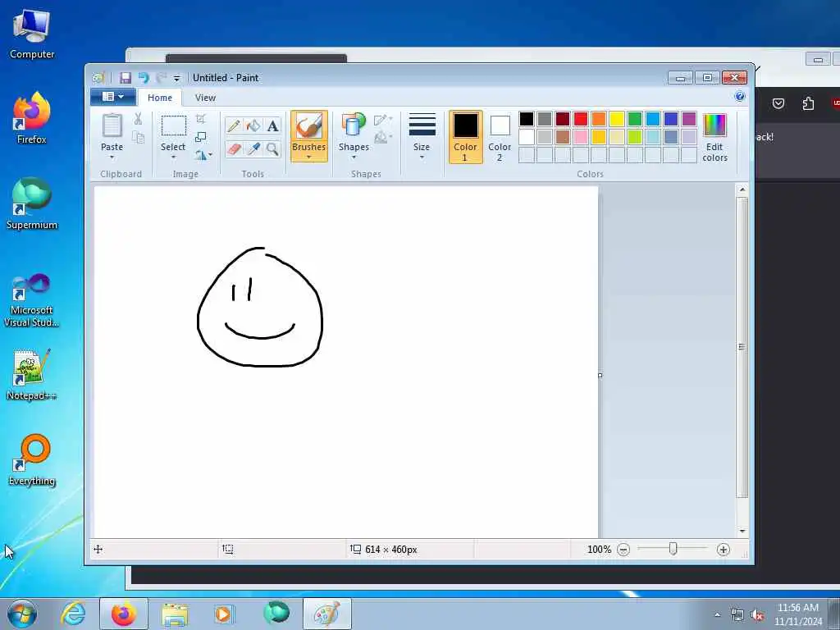
Task: Click the Paste clipboard icon
Action: click(x=112, y=126)
